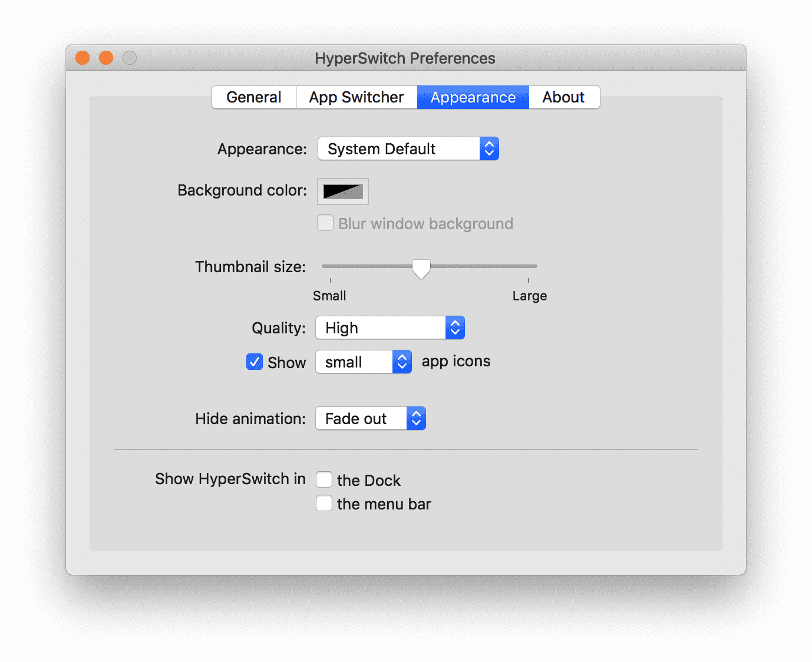Go to the About tab
The width and height of the screenshot is (812, 662).
point(564,97)
